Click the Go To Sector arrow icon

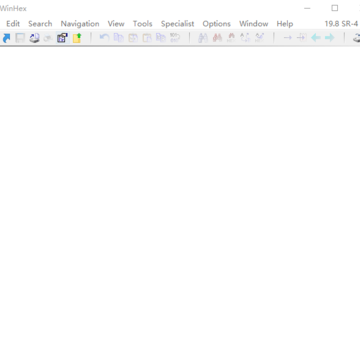click(301, 38)
